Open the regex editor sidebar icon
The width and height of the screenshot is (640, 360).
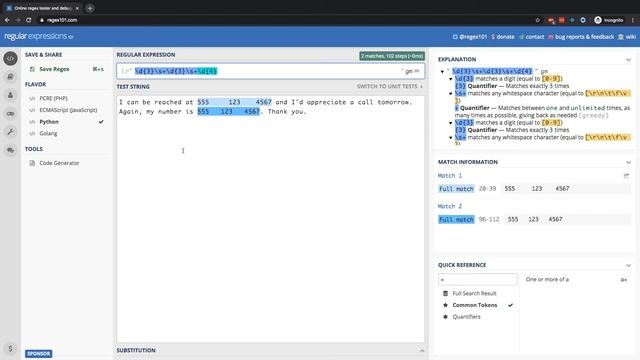click(11, 58)
